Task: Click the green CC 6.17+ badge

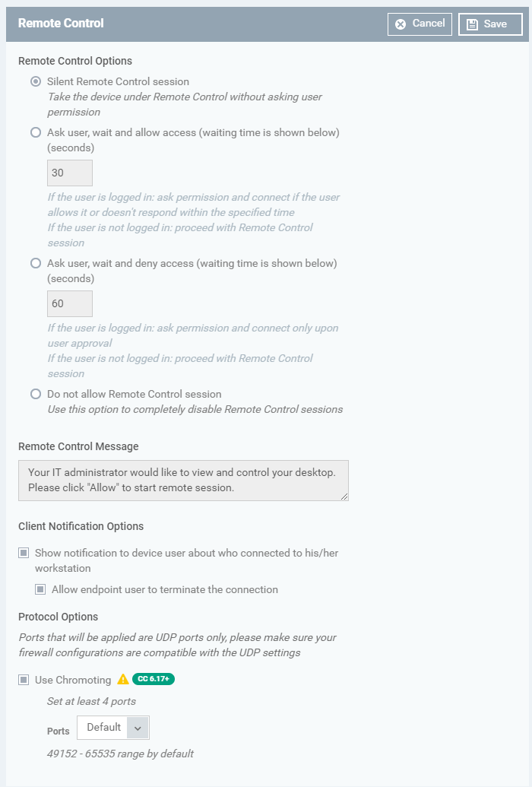Action: click(x=154, y=679)
